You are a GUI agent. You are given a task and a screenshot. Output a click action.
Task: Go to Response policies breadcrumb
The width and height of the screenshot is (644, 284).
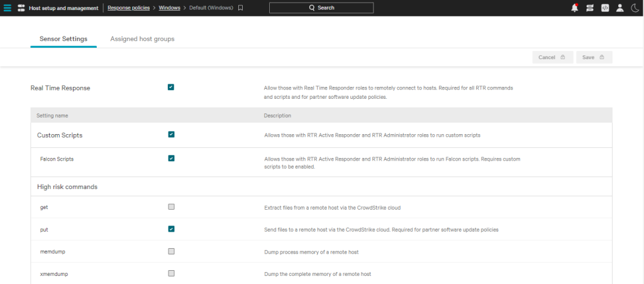point(128,8)
